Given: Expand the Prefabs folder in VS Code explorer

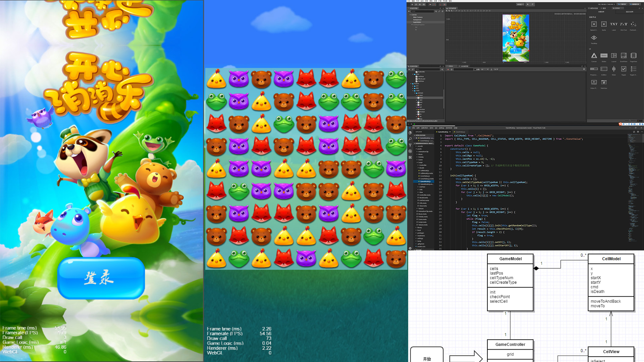Looking at the screenshot, I should (x=421, y=157).
